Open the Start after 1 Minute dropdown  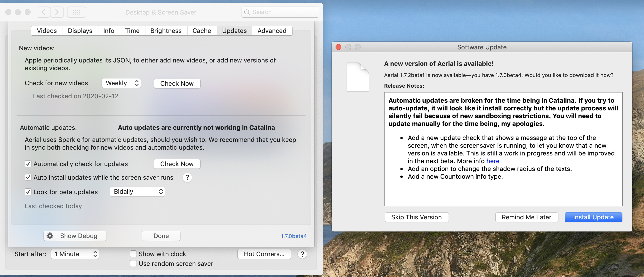(x=75, y=254)
